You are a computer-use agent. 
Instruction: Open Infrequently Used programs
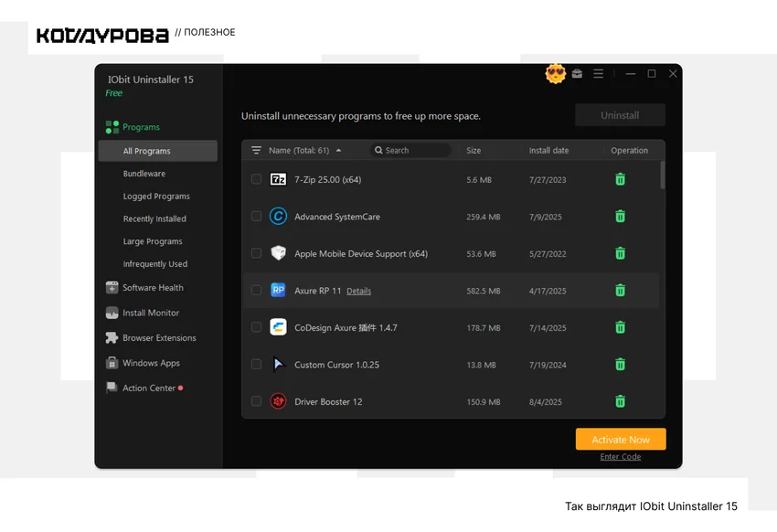click(x=155, y=264)
